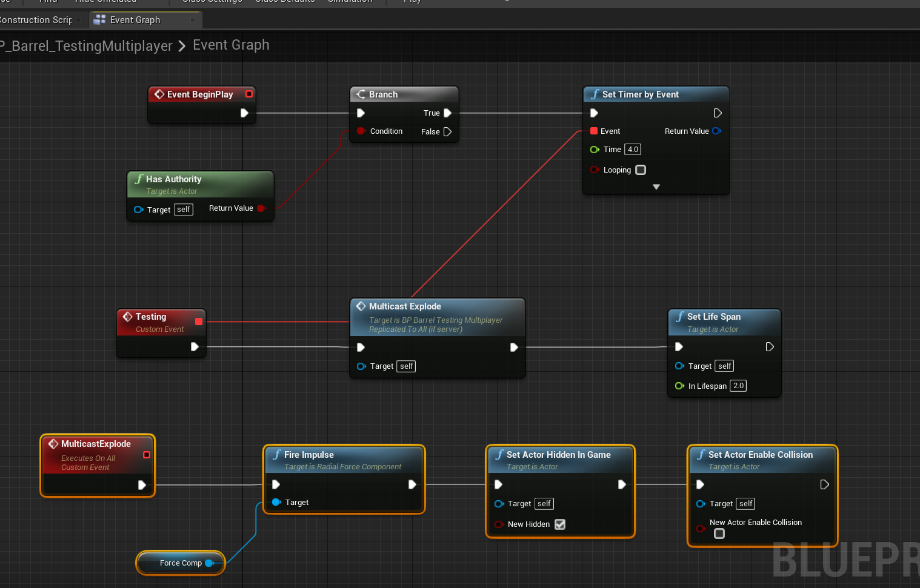Click Branch exec input pin
This screenshot has width=920, height=588.
(361, 113)
